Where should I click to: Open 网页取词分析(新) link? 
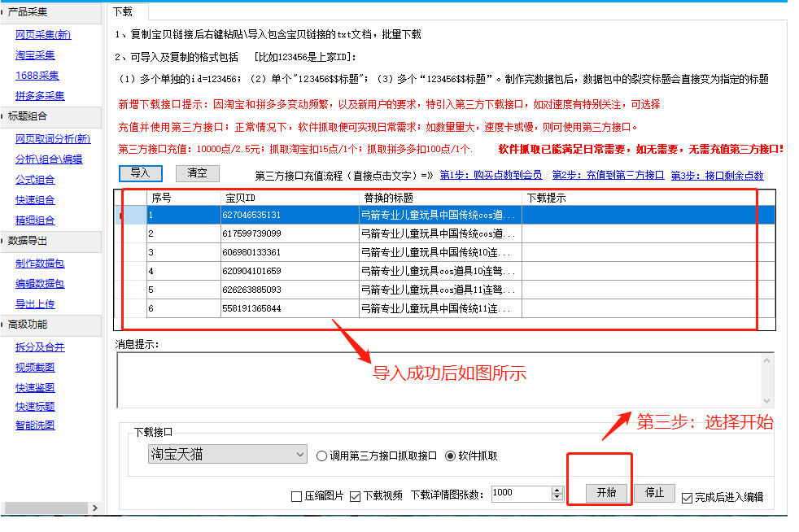coord(53,138)
